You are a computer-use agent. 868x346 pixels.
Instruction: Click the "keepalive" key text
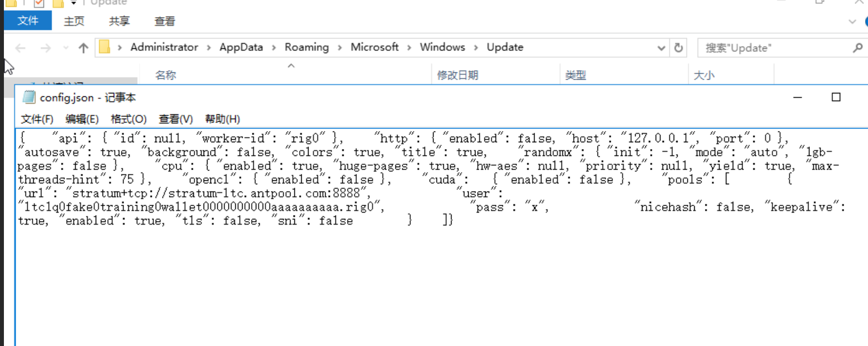(801, 207)
